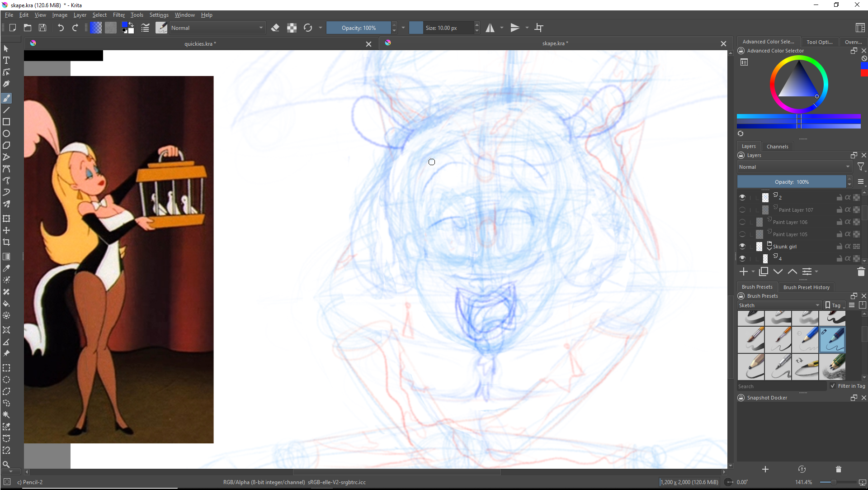The height and width of the screenshot is (490, 868).
Task: Open the Filter menu
Action: (x=118, y=15)
